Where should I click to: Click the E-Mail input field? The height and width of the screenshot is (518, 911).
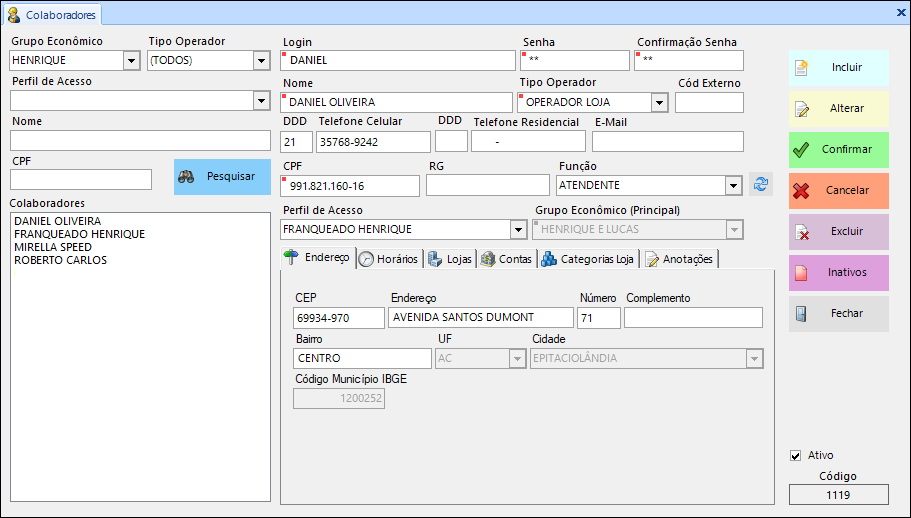[667, 142]
